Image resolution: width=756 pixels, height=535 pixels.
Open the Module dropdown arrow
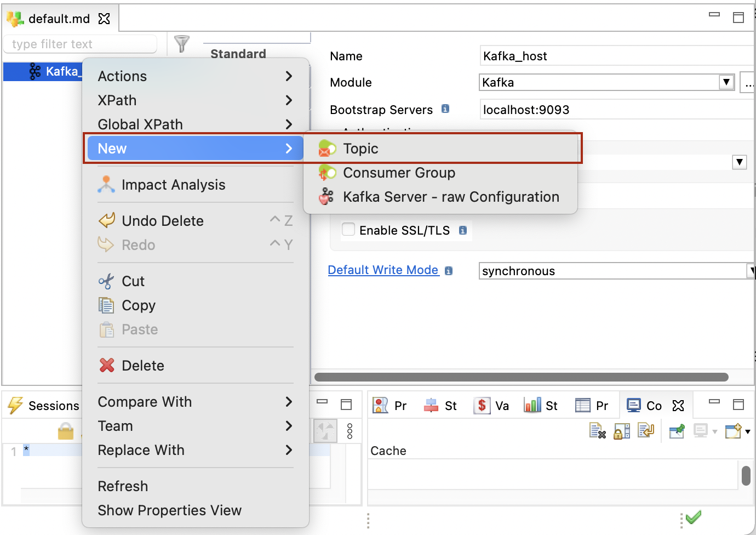point(726,82)
